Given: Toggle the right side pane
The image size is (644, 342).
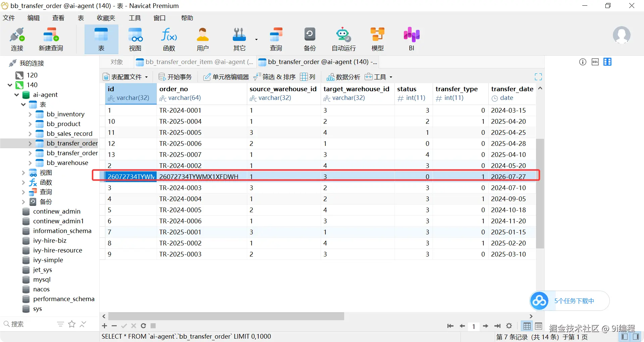Looking at the screenshot, I should pos(636,337).
